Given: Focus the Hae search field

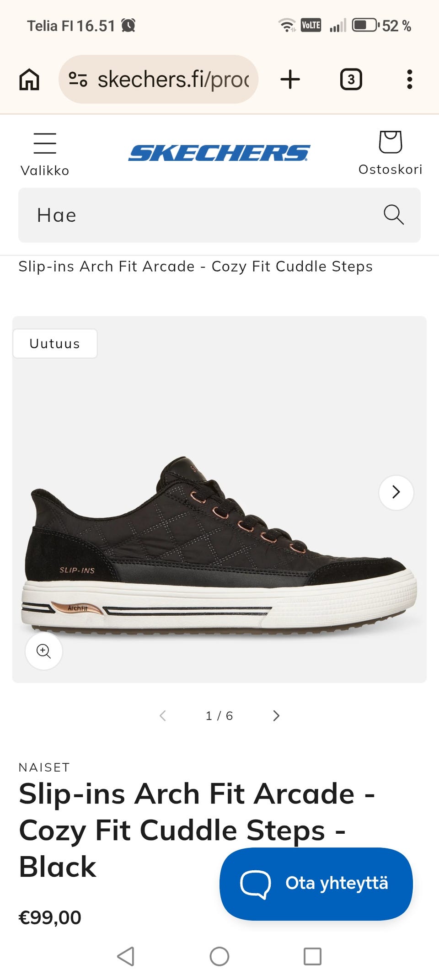Looking at the screenshot, I should [x=219, y=215].
